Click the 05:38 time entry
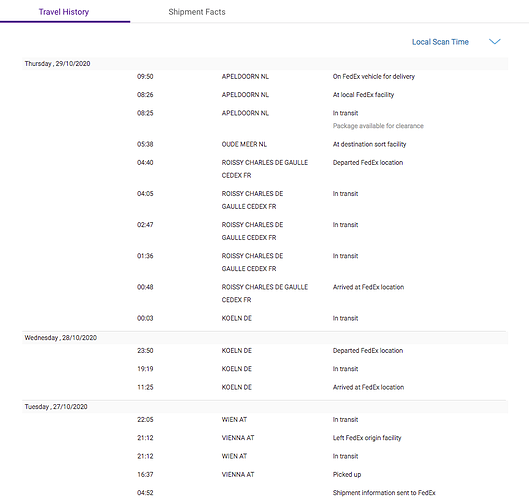529x500 pixels. click(145, 144)
